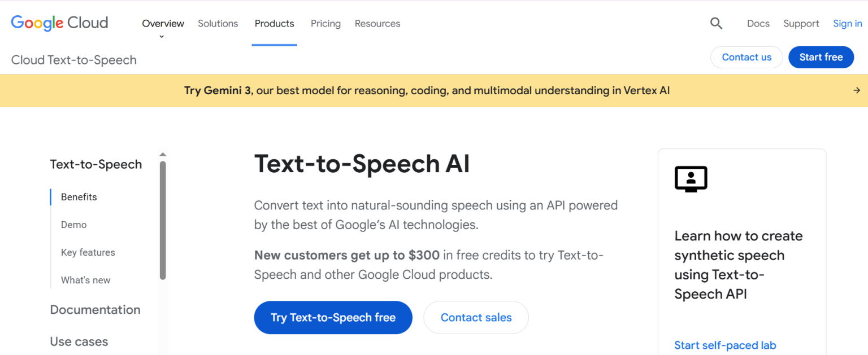Click the Contact sales button
The width and height of the screenshot is (868, 355).
click(x=476, y=317)
